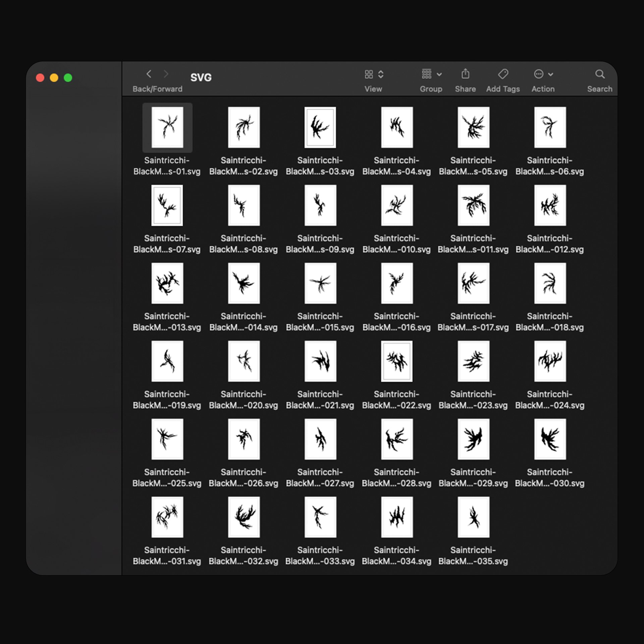Click the Action ellipsis icon
This screenshot has width=644, height=644.
tap(538, 74)
